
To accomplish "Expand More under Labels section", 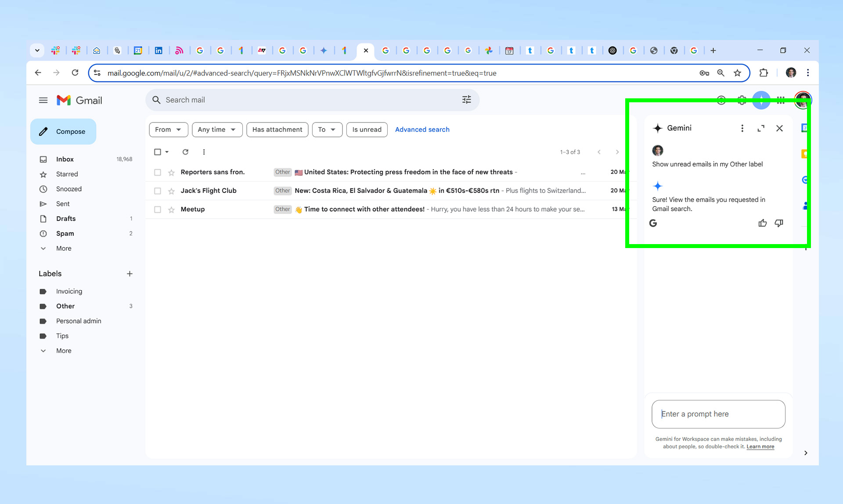I will 64,351.
